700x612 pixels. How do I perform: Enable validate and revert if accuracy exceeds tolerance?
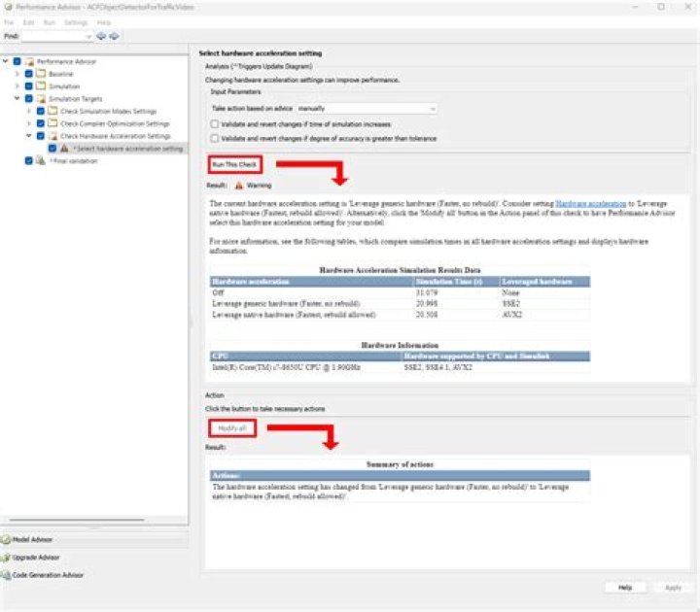(x=214, y=138)
